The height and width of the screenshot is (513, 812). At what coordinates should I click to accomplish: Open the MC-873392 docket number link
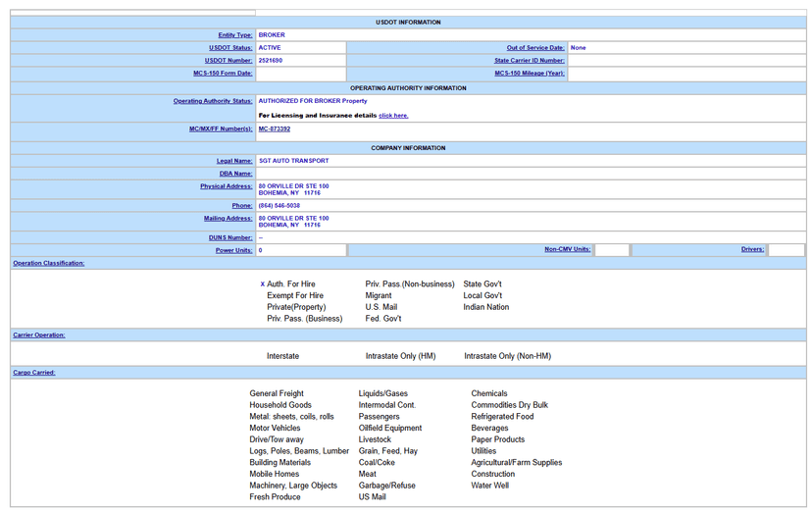275,129
